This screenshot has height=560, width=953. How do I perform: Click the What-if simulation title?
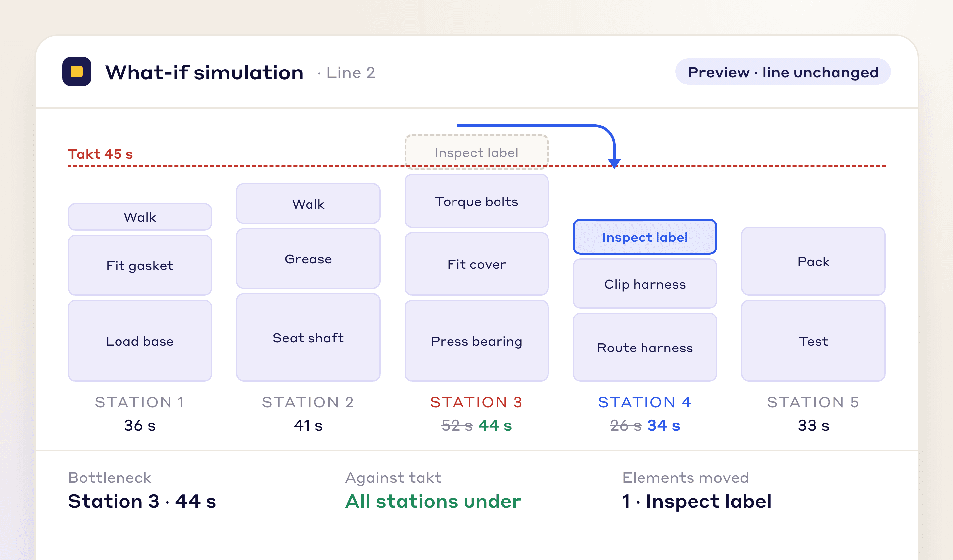204,72
